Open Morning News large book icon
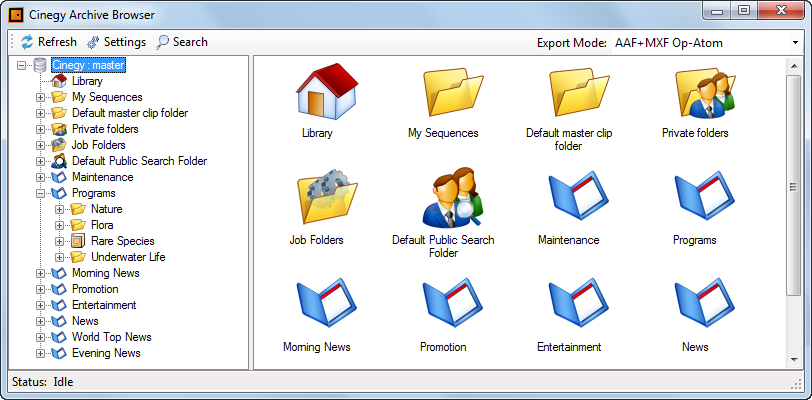The height and width of the screenshot is (400, 812). click(x=327, y=305)
